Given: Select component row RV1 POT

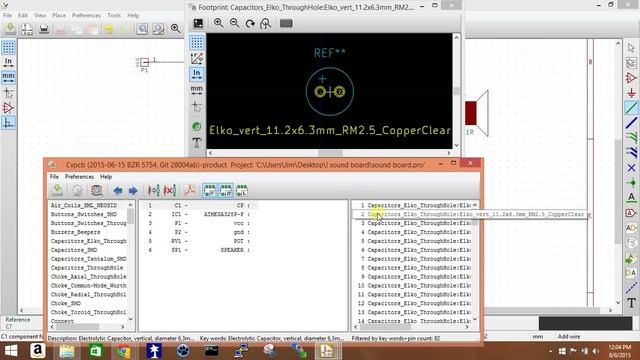Looking at the screenshot, I should 199,241.
